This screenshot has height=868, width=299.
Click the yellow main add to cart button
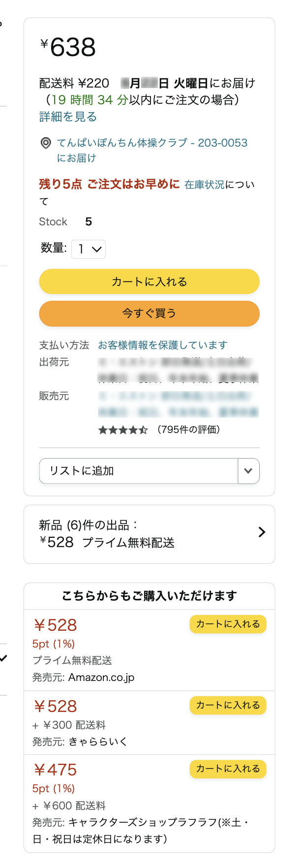(x=149, y=282)
